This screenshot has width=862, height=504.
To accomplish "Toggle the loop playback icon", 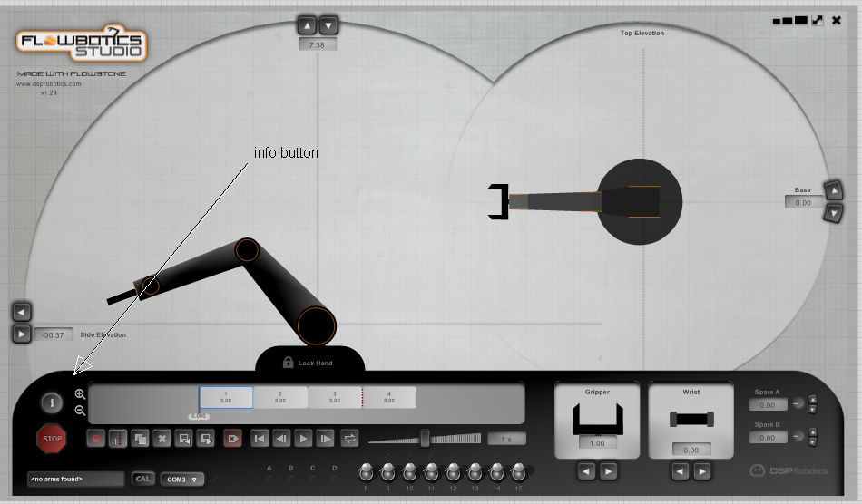I will click(x=349, y=439).
